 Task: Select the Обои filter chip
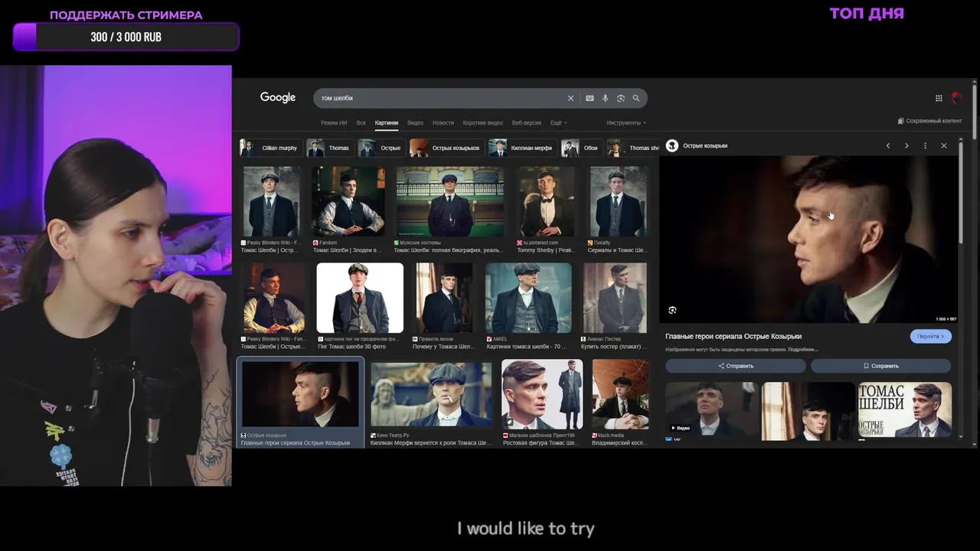pos(581,148)
